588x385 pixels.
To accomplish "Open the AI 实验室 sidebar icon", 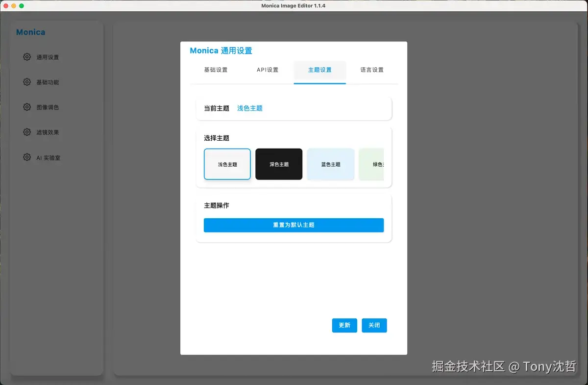I will [x=27, y=157].
